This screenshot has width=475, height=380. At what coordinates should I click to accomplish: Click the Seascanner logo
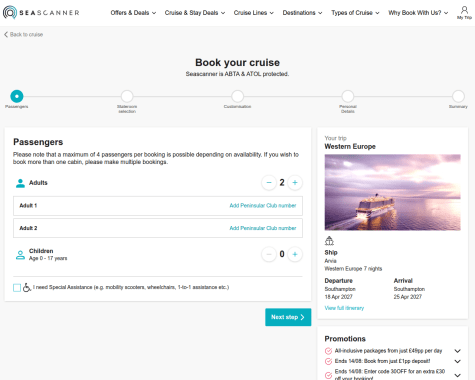tap(41, 13)
